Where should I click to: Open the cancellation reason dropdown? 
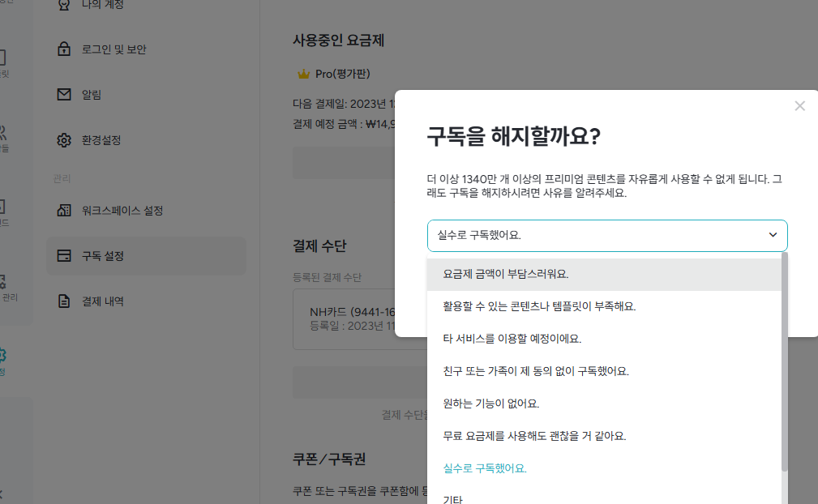tap(606, 235)
